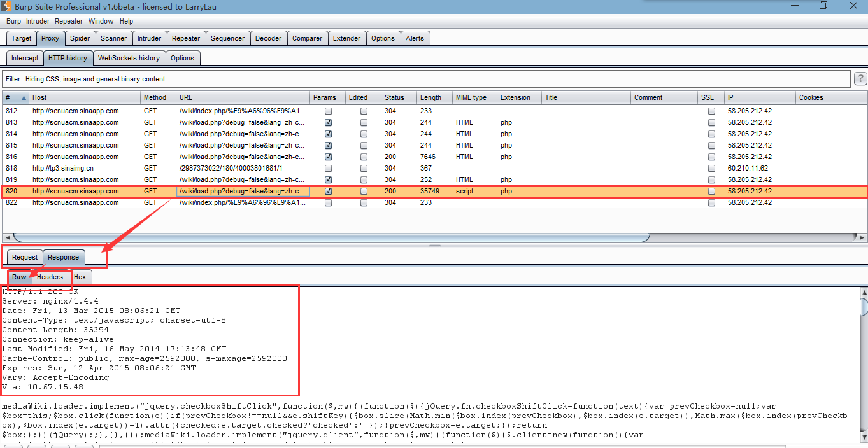Open the Burp menu
Image resolution: width=868 pixels, height=448 pixels.
(x=13, y=21)
